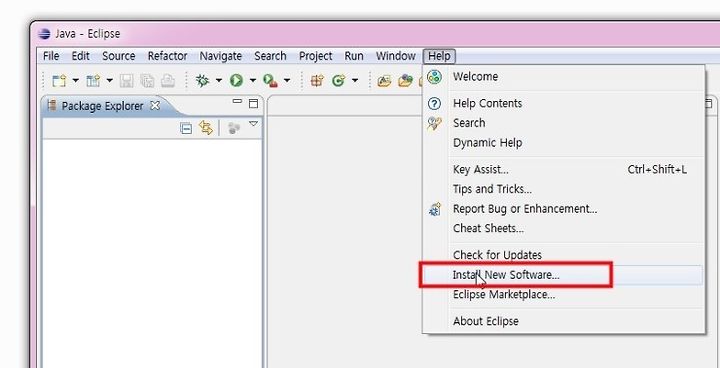Select Tips and Tricks... menu item
The height and width of the screenshot is (368, 720).
pos(563,189)
